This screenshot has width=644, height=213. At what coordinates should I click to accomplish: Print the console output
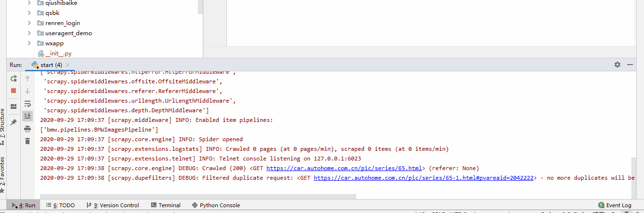[28, 129]
